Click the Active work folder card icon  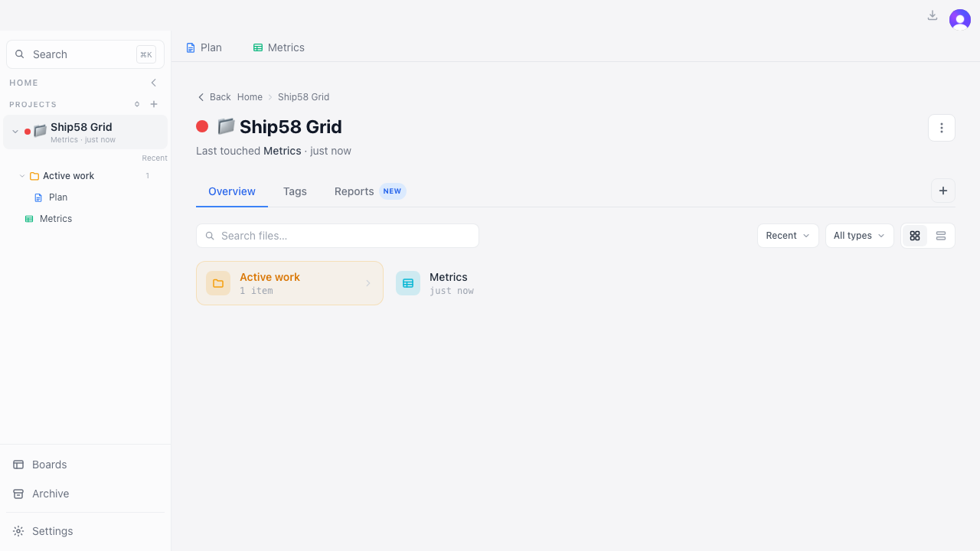218,283
